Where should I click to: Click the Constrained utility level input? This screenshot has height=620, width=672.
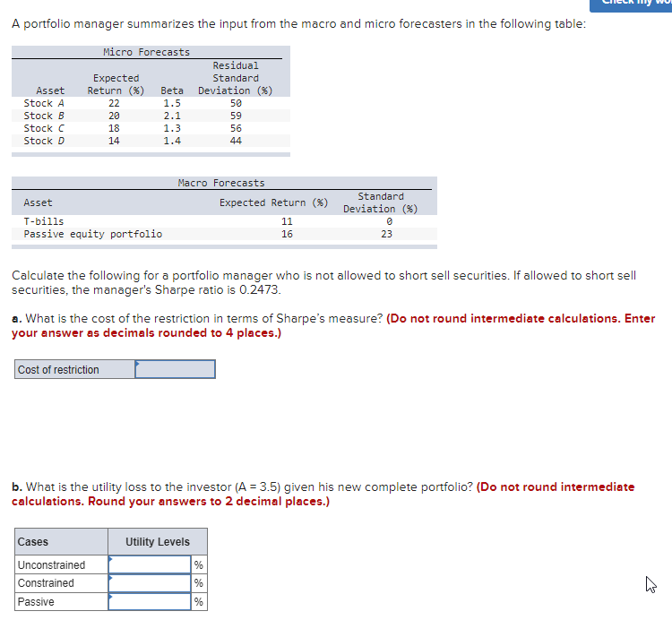coord(150,583)
